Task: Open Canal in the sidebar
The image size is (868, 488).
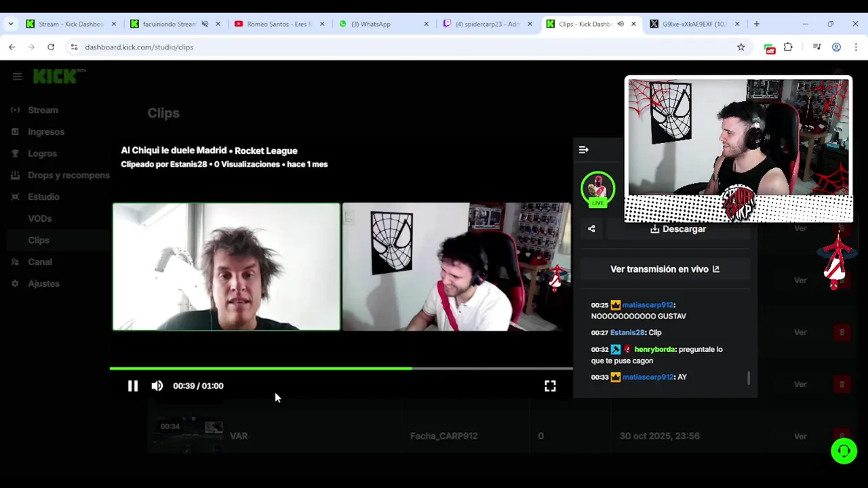Action: pyautogui.click(x=40, y=262)
